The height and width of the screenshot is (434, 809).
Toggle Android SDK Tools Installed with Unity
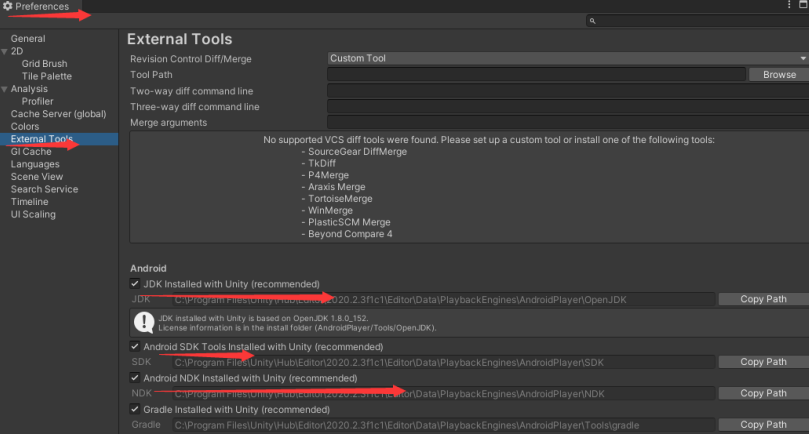click(x=135, y=347)
